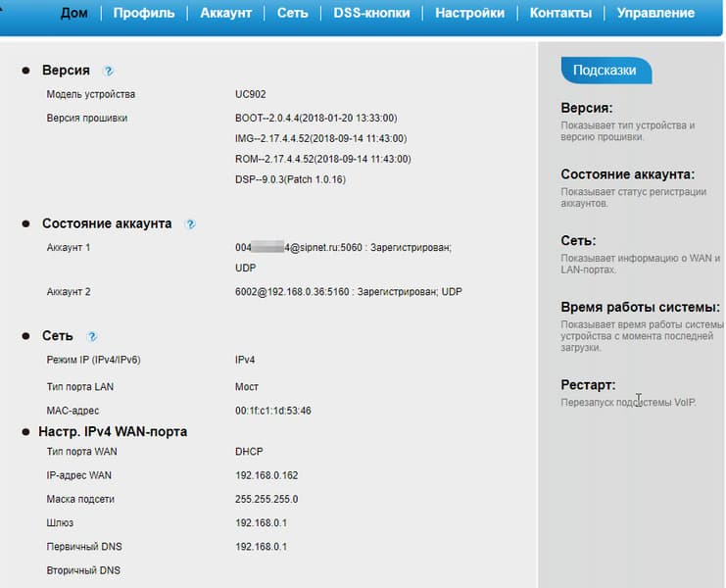Click the Рестарт: hint heading
The width and height of the screenshot is (726, 588).
point(588,385)
